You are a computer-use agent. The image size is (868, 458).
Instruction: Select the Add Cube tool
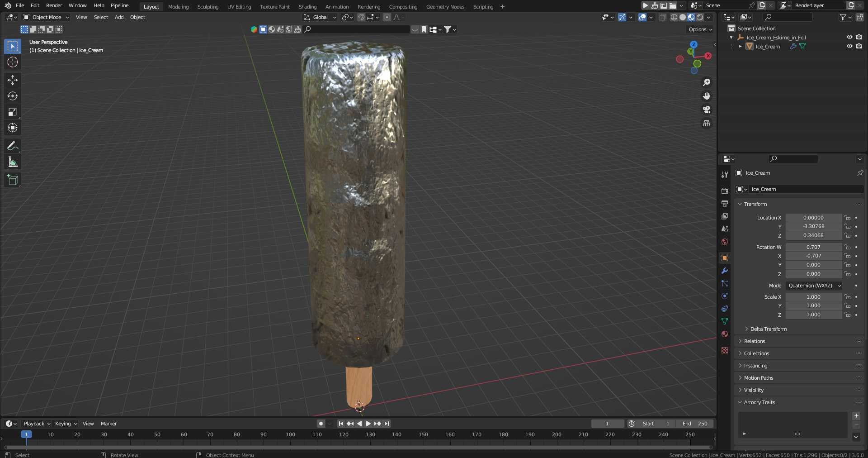[13, 180]
